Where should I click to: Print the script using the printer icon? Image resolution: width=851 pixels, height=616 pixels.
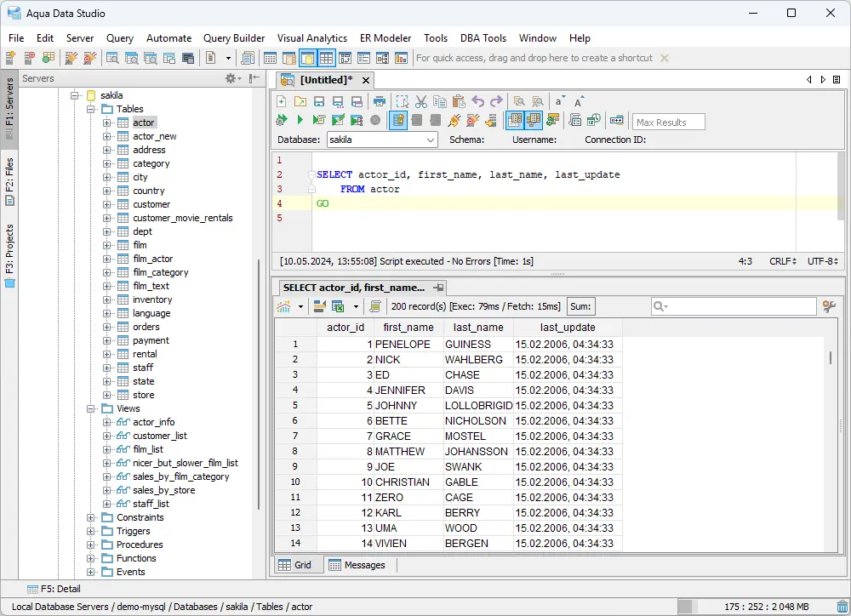pyautogui.click(x=379, y=101)
